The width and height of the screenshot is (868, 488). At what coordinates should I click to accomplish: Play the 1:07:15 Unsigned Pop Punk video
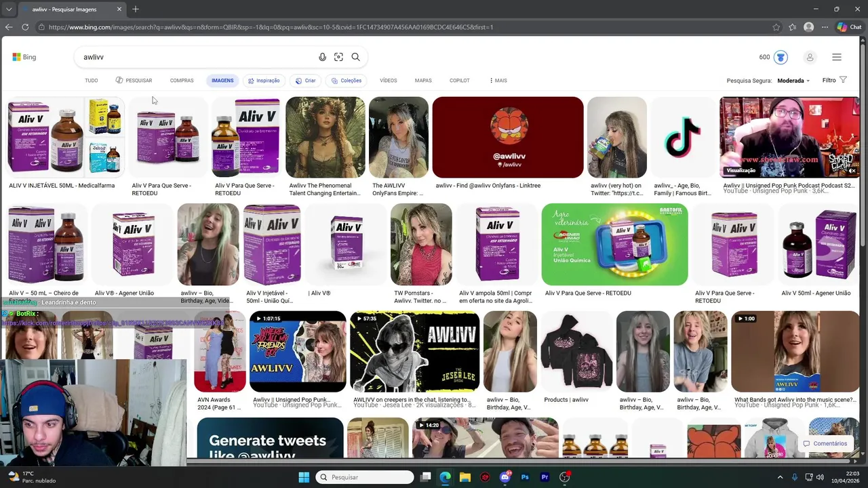pyautogui.click(x=298, y=352)
